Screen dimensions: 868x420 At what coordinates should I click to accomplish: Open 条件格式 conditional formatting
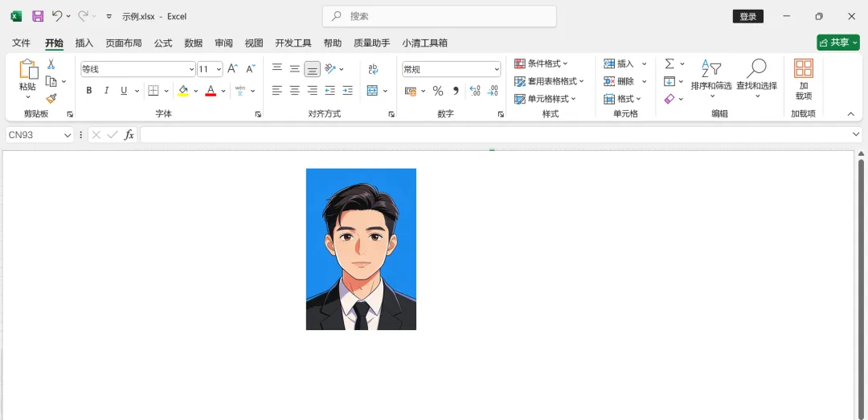pyautogui.click(x=541, y=63)
